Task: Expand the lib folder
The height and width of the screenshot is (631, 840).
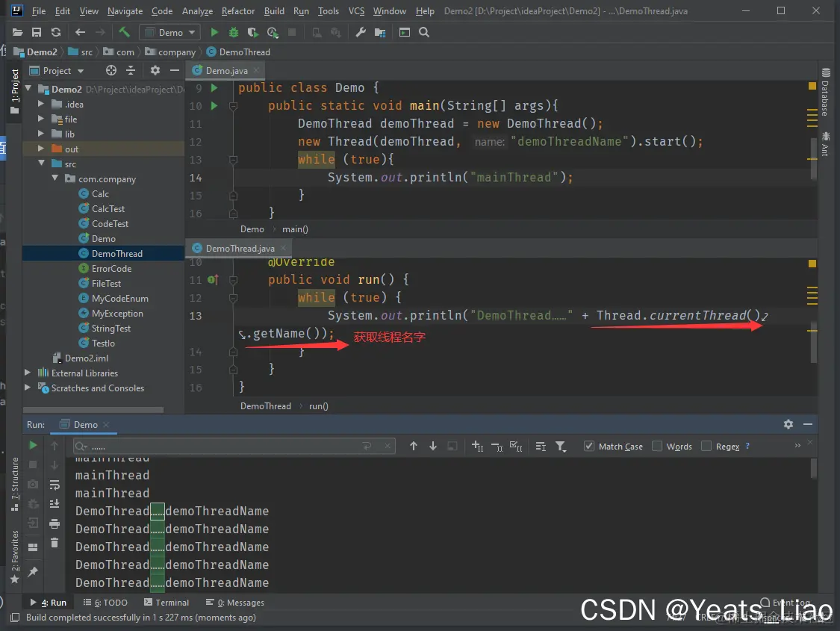Action: (41, 134)
